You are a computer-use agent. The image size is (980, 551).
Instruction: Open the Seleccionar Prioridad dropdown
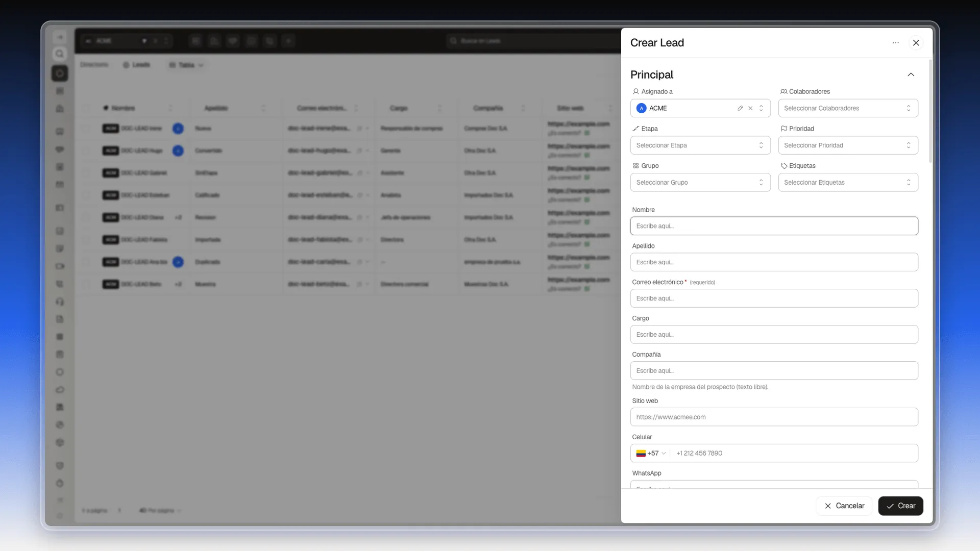[848, 145]
